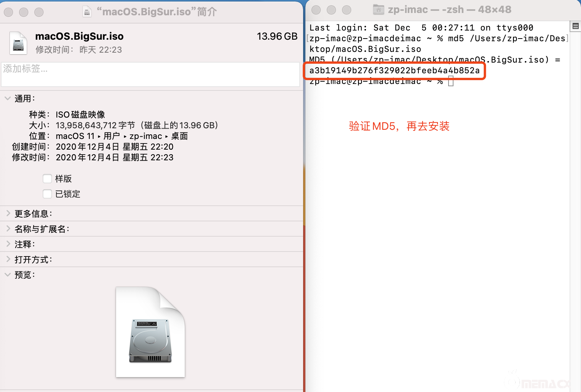The image size is (581, 392).
Task: Click the Terminal split pane icon
Action: point(575,26)
